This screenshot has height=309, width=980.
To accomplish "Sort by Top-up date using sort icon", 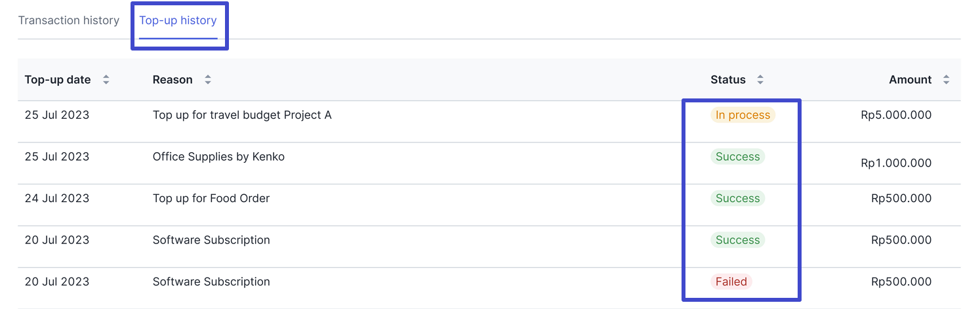I will coord(106,79).
